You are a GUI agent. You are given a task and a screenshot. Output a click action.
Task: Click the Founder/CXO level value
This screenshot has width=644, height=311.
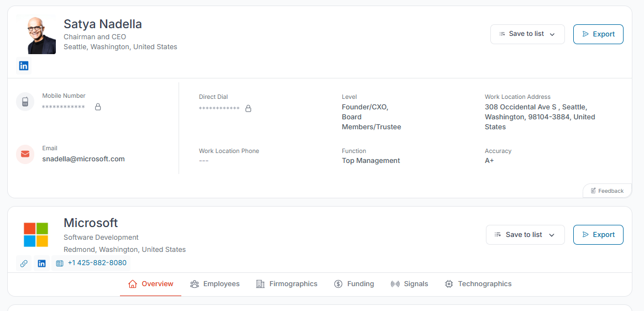tap(371, 117)
